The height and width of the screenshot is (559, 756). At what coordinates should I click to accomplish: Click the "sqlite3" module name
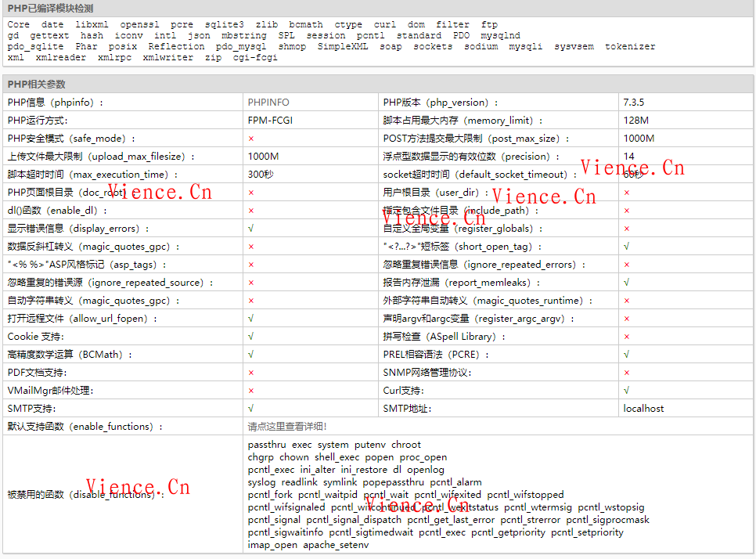[224, 24]
